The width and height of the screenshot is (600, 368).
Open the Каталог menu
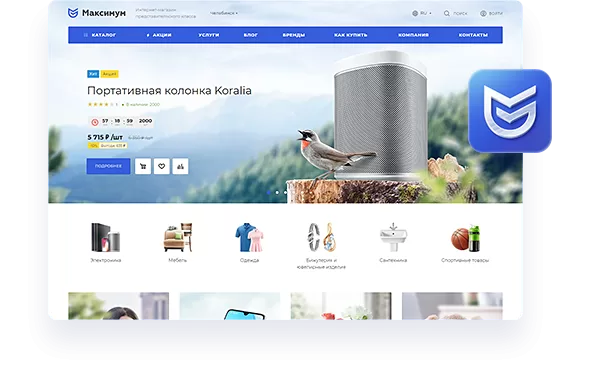pos(100,35)
